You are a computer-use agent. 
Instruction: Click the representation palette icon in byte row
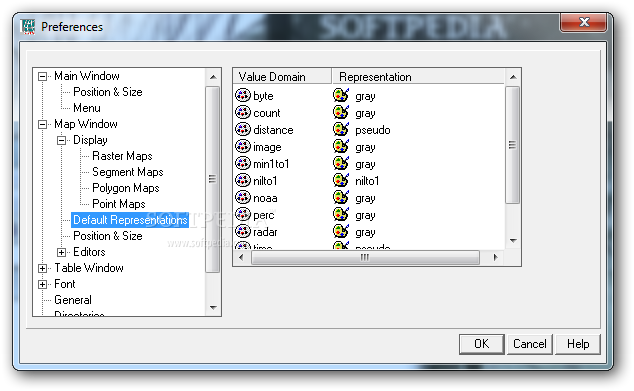click(341, 95)
